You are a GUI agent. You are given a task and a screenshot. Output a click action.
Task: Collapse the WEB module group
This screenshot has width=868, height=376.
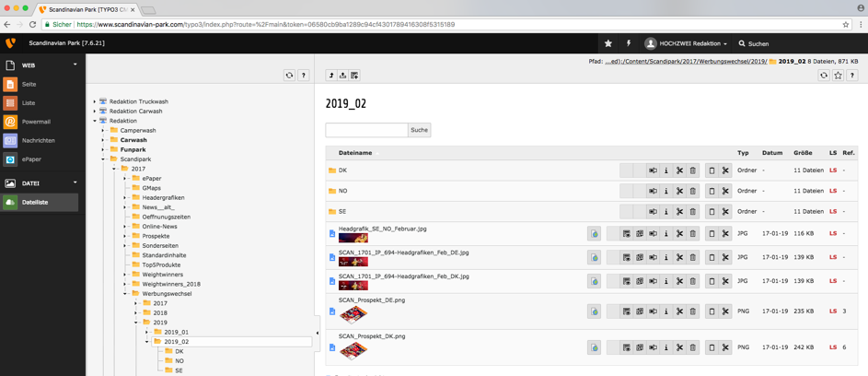pos(75,65)
